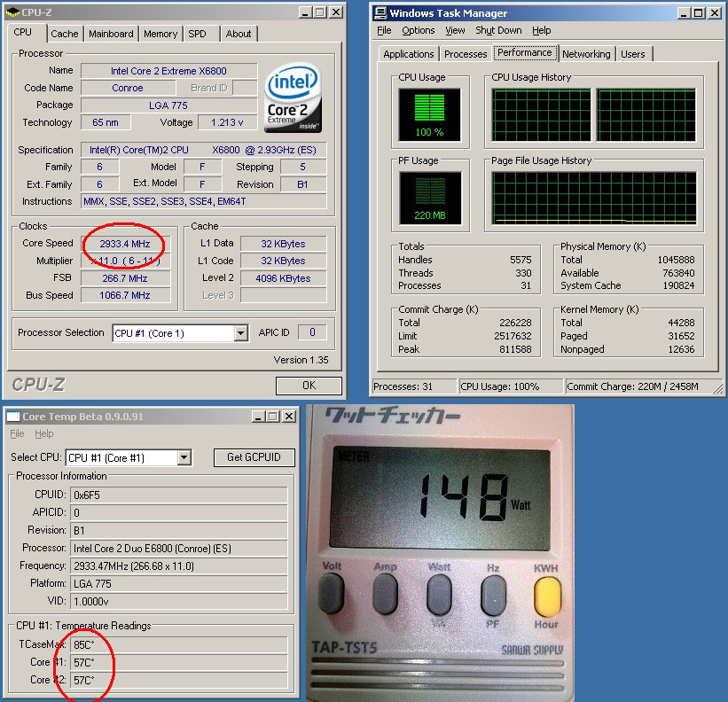Click the TCaseMax reading 85C°
The image size is (728, 702).
[x=179, y=644]
